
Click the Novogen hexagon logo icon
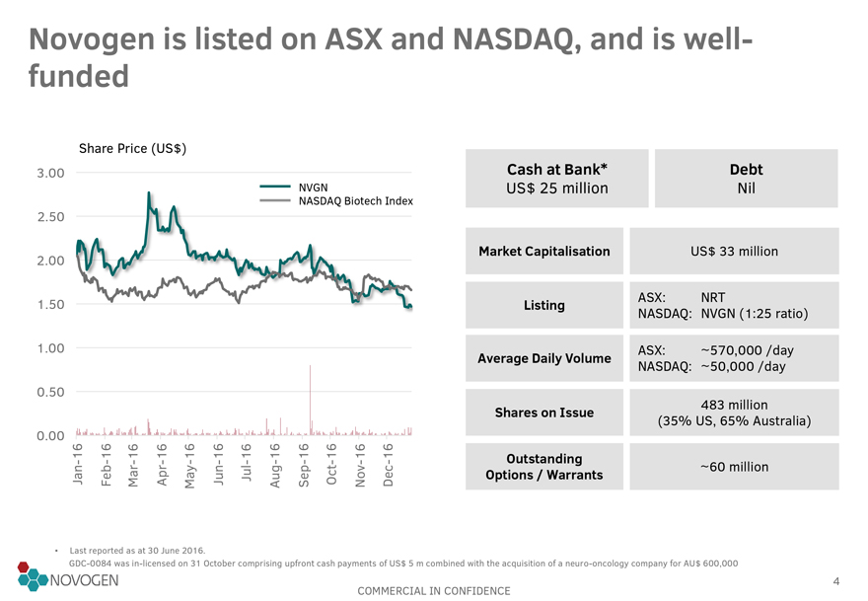click(x=32, y=576)
